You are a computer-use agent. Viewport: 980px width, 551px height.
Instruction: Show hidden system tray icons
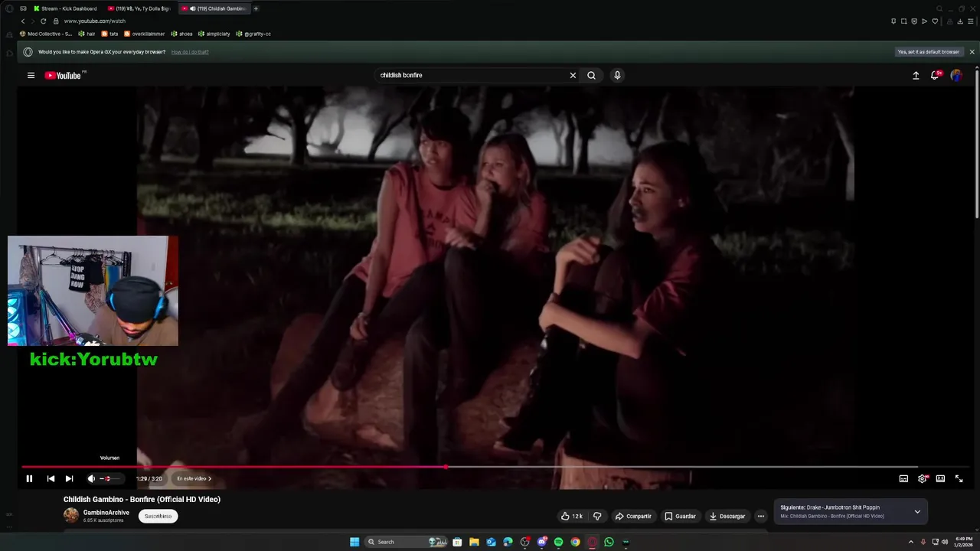click(911, 542)
